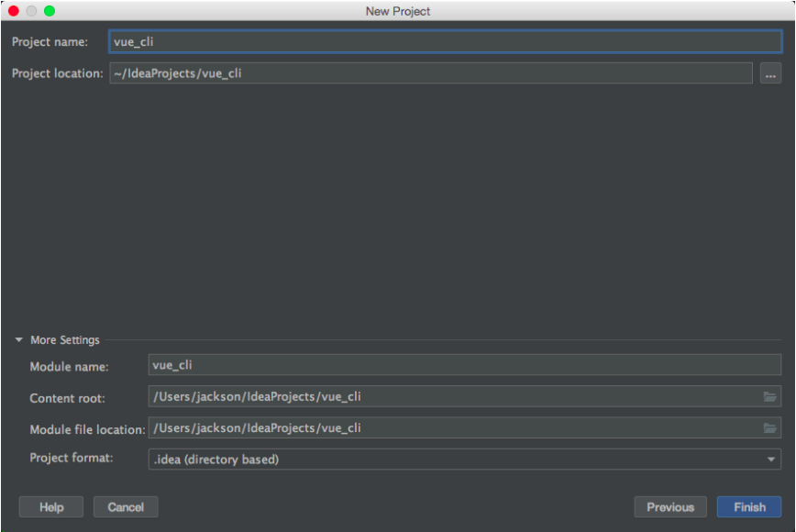
Task: Go back with the Previous button
Action: click(x=670, y=507)
